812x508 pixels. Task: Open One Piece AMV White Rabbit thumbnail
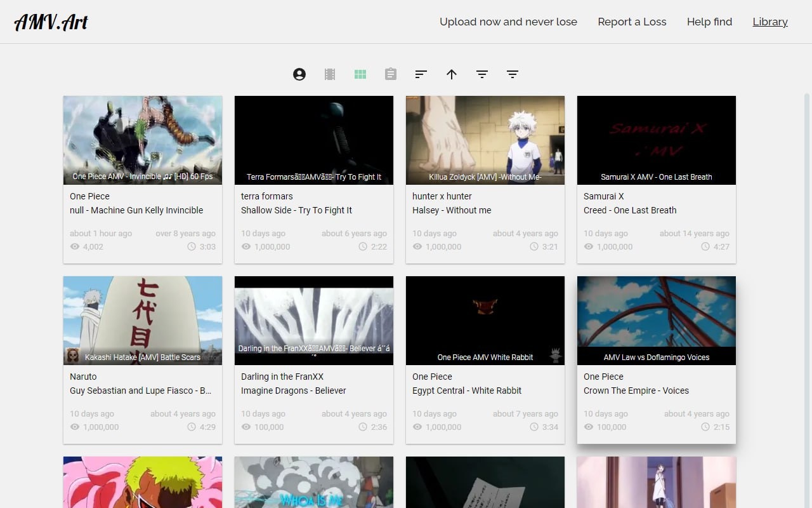[x=485, y=321]
